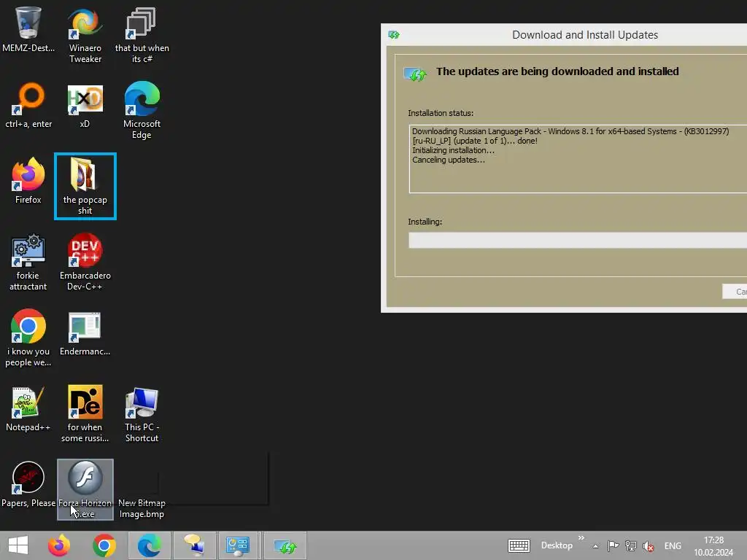The height and width of the screenshot is (560, 747).
Task: Click the installing progress bar
Action: [578, 241]
